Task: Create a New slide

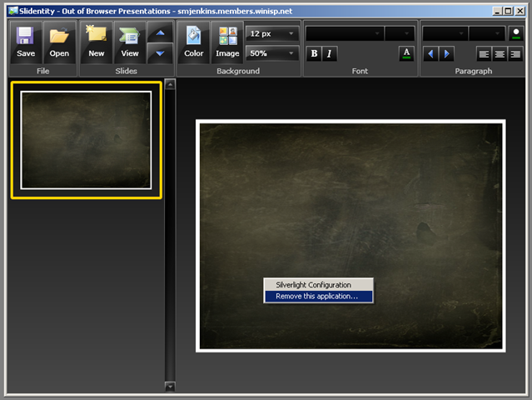Action: click(97, 42)
